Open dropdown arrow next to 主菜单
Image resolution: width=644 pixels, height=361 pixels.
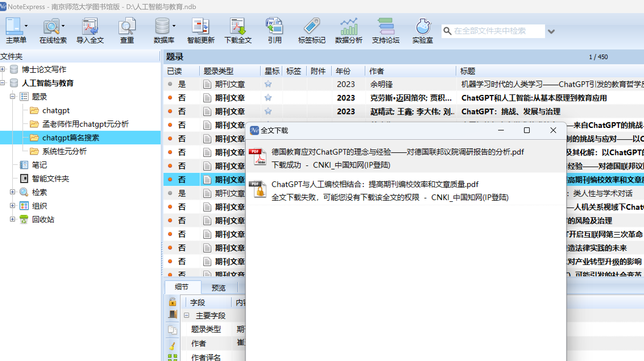[26, 26]
